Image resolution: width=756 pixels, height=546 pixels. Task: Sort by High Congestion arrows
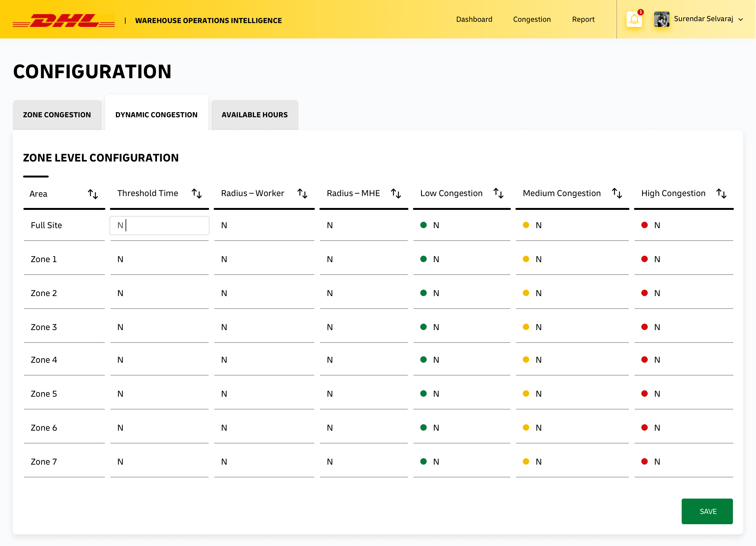(x=722, y=193)
